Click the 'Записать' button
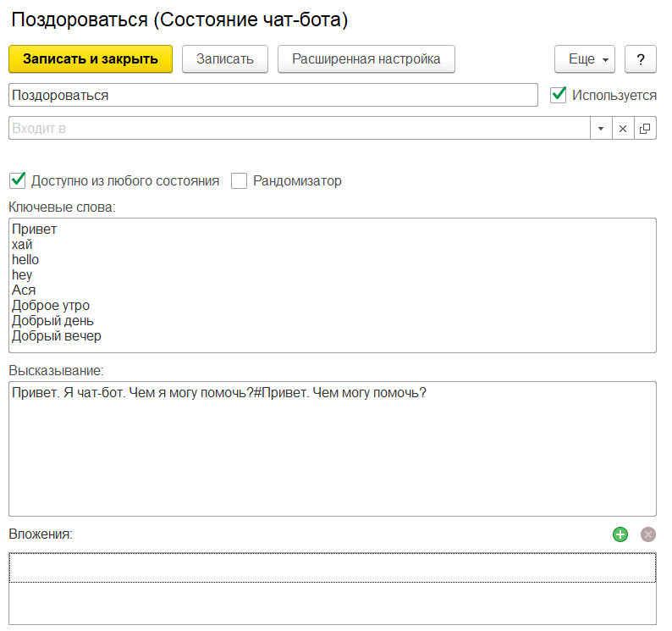 [224, 59]
